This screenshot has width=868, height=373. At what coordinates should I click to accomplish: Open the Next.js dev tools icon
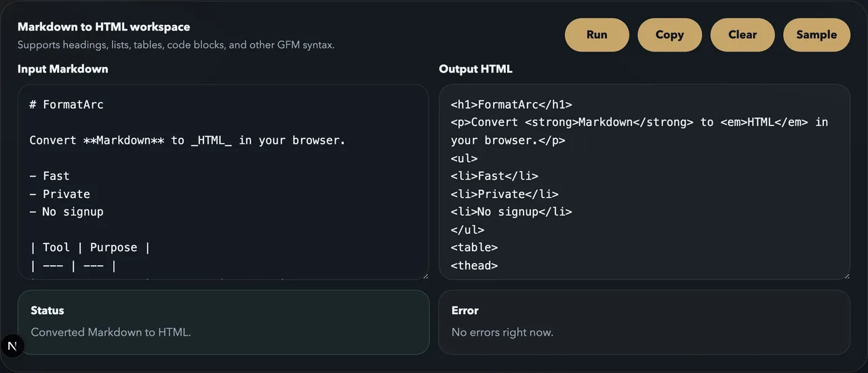[x=12, y=346]
